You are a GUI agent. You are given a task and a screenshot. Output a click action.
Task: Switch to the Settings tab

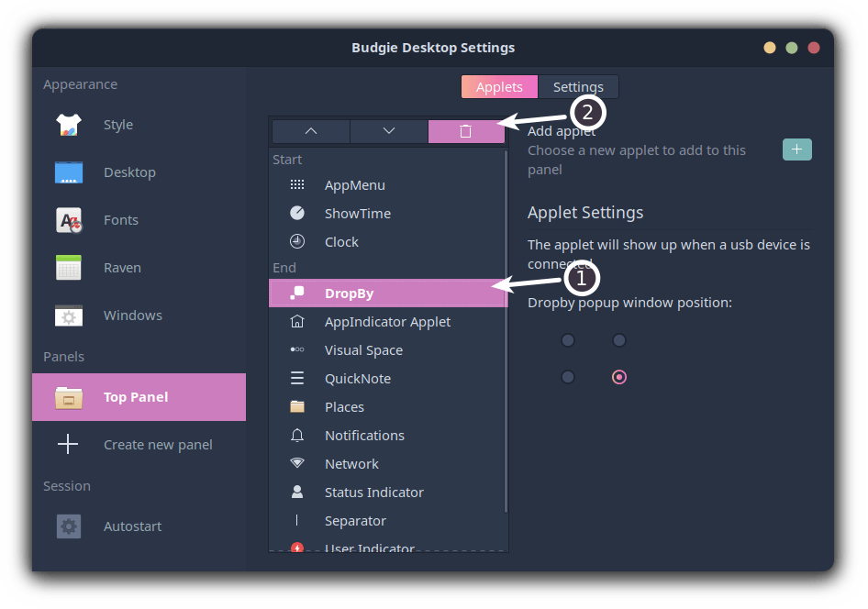(x=578, y=87)
